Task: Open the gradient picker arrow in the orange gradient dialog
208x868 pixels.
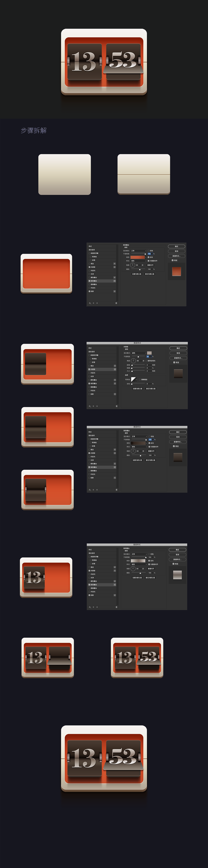Action: 146,257
